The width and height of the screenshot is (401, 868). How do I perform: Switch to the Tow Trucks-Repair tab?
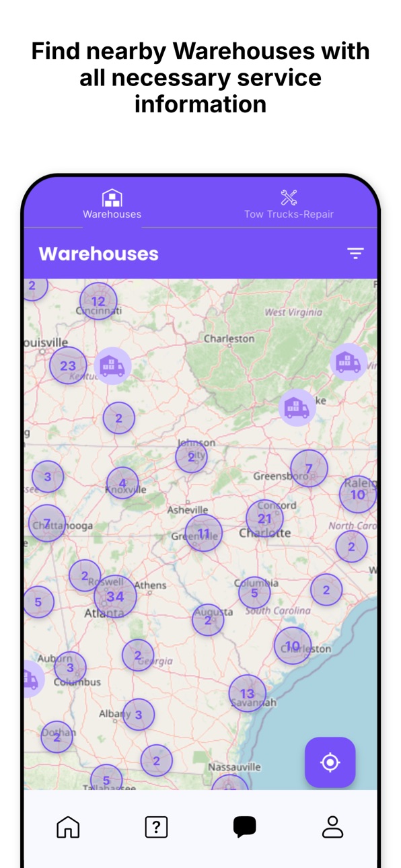[x=289, y=205]
